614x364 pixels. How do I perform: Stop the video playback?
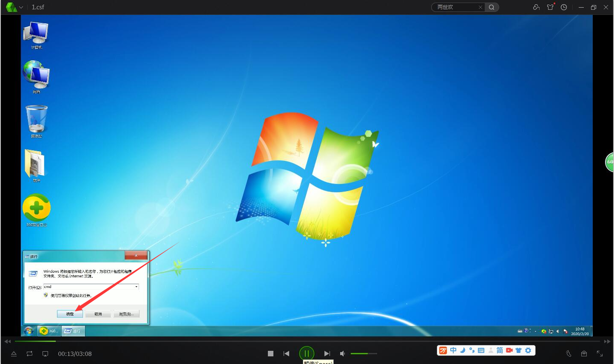point(270,353)
